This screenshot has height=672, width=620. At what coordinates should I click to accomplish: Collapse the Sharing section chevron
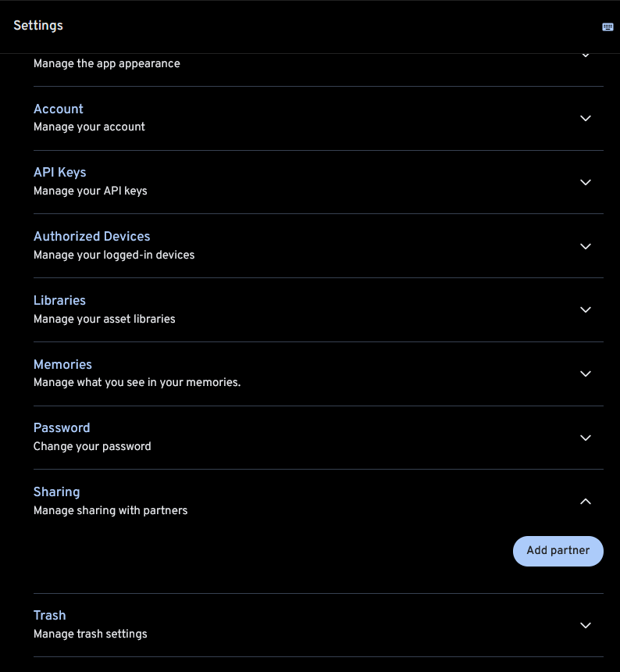[586, 502]
